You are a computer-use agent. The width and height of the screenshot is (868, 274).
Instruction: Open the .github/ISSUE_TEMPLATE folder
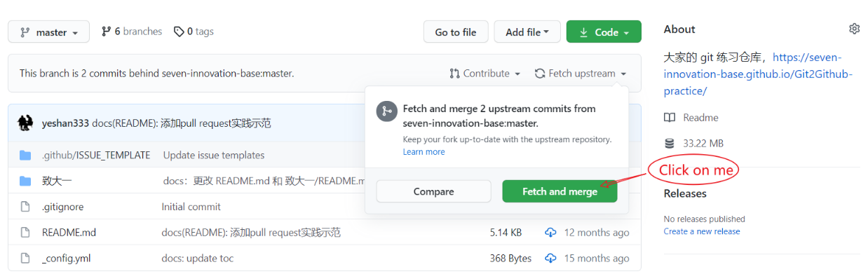pos(96,155)
